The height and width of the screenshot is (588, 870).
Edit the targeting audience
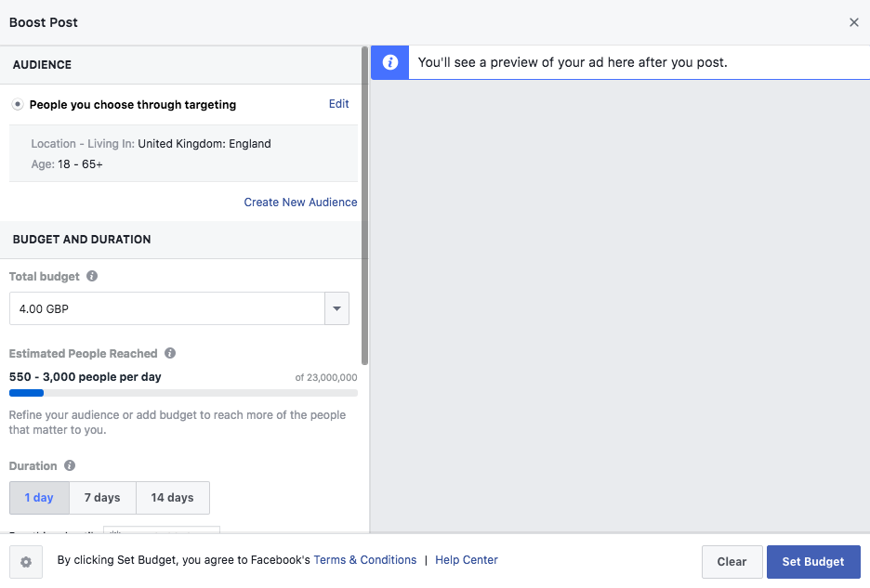[338, 104]
